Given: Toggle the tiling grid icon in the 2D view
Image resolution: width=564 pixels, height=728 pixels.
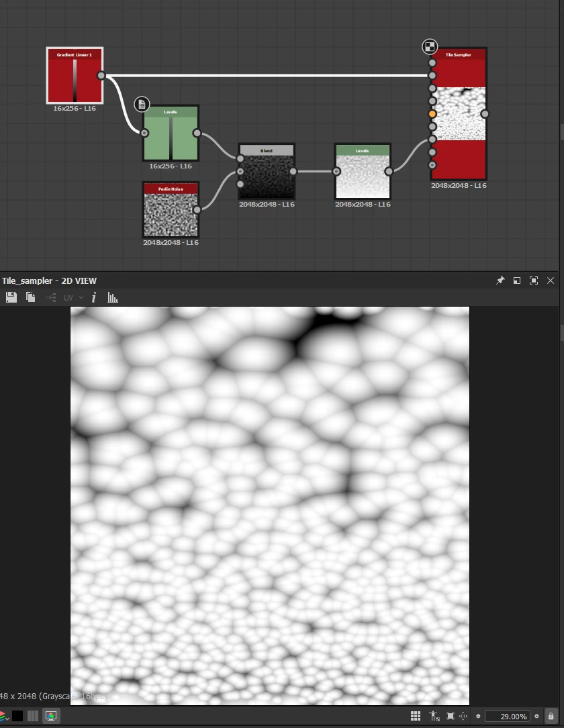Looking at the screenshot, I should click(x=416, y=716).
